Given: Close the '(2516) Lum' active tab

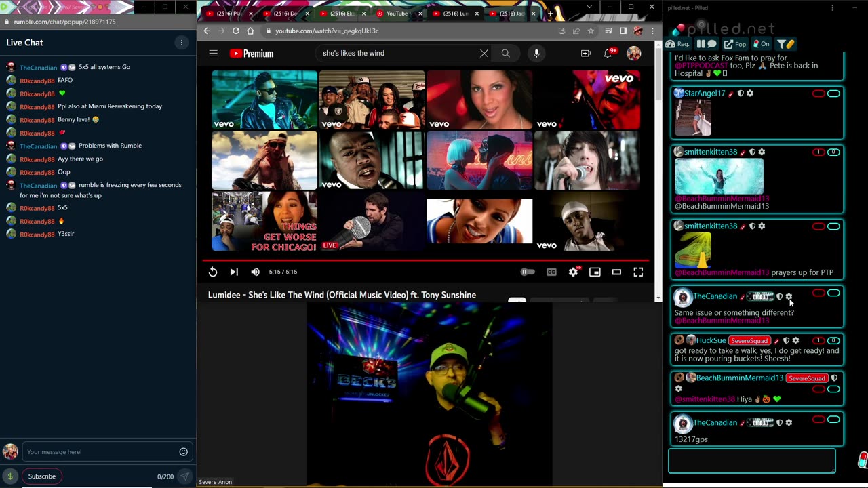Looking at the screenshot, I should coord(477,14).
